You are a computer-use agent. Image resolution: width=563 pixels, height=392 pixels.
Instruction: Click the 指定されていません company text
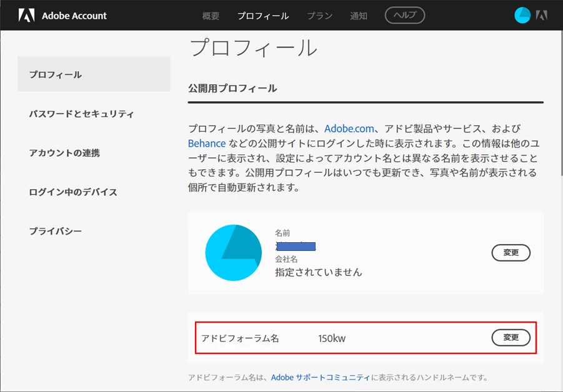[319, 272]
